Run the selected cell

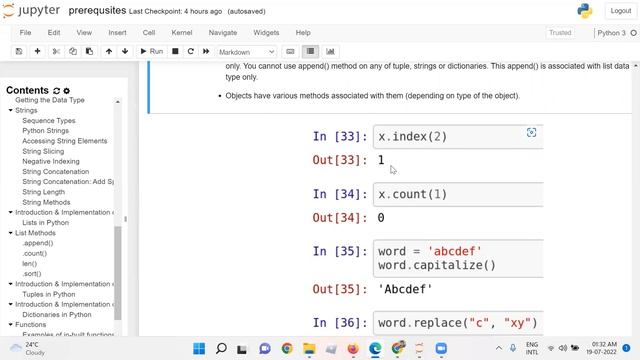coord(151,51)
